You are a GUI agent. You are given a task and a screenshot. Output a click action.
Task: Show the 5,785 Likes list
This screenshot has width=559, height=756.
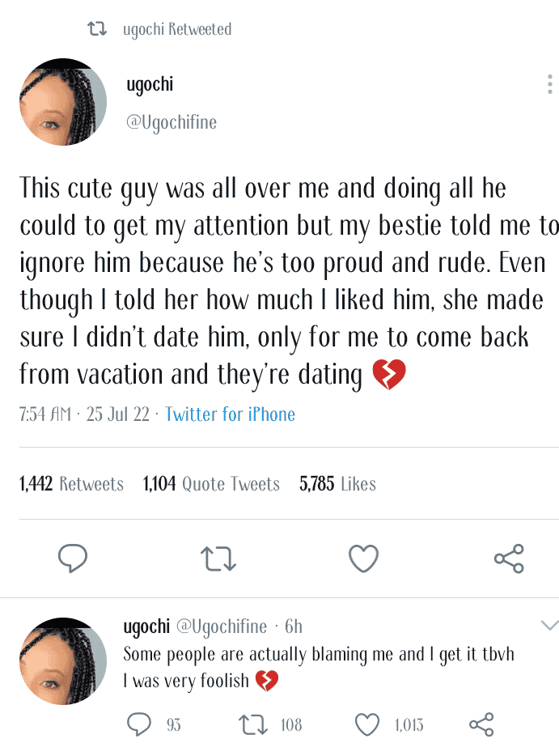pos(337,484)
